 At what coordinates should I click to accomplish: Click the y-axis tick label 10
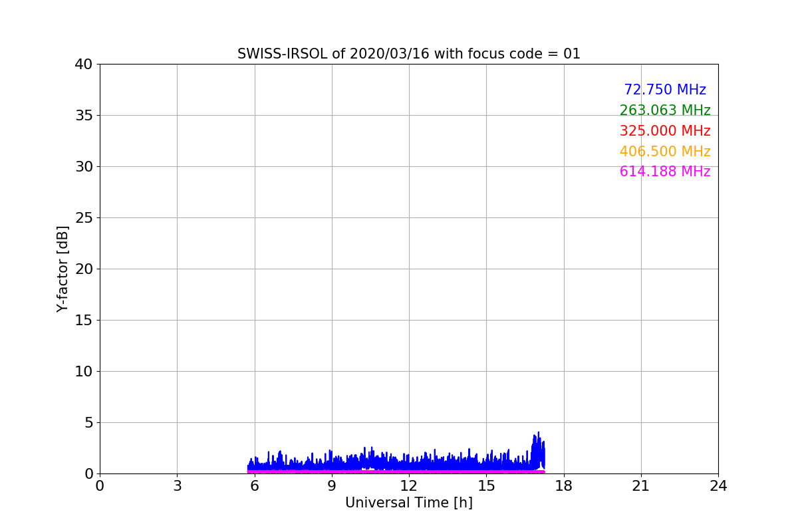click(83, 372)
